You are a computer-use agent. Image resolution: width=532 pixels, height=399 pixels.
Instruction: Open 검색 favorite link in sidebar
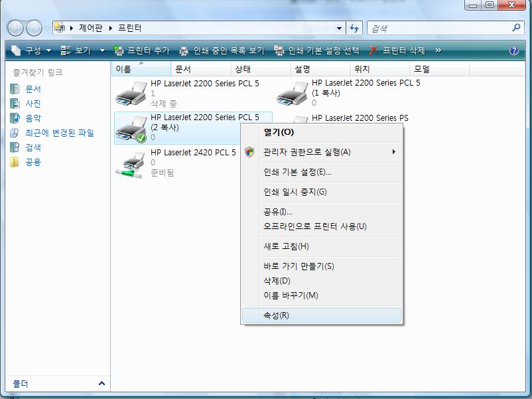click(x=33, y=147)
